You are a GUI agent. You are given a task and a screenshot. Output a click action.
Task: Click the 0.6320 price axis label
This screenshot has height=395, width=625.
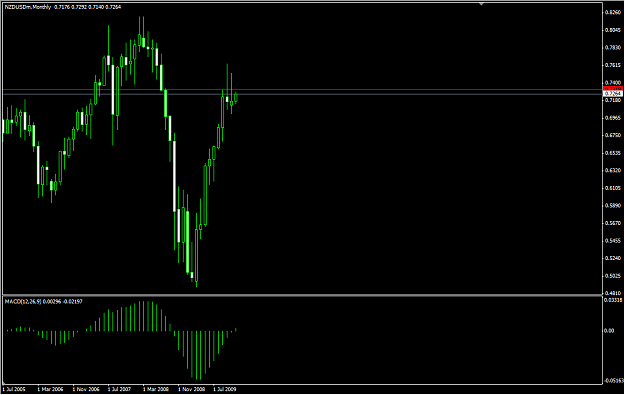(x=613, y=171)
